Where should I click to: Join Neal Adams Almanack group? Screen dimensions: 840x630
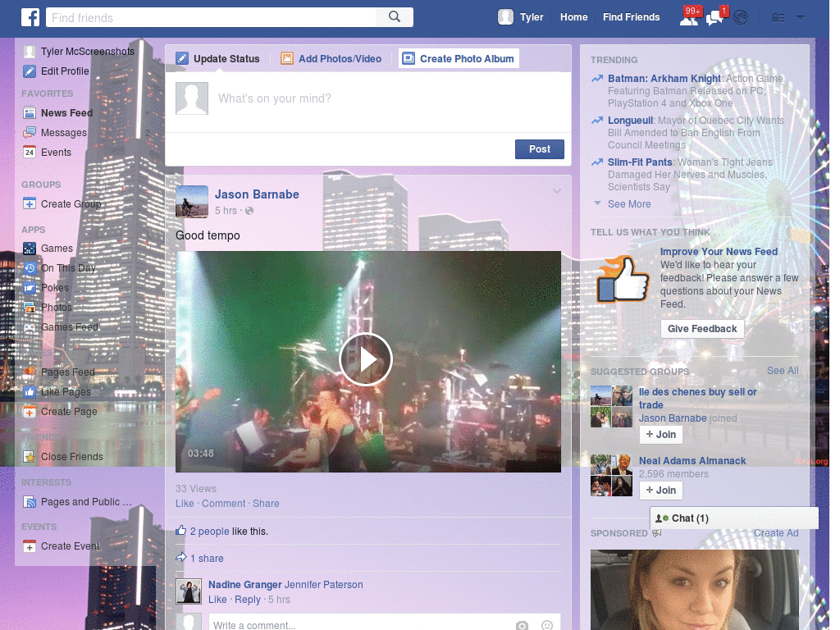click(661, 491)
